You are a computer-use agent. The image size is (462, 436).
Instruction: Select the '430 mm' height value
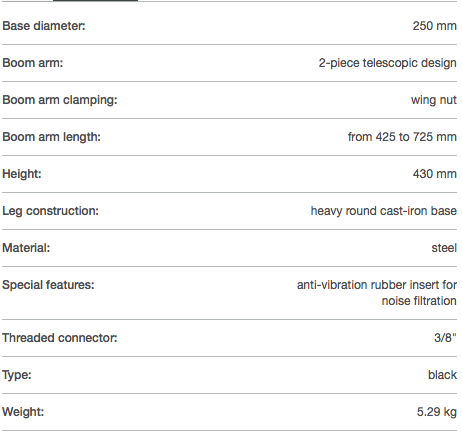[435, 174]
